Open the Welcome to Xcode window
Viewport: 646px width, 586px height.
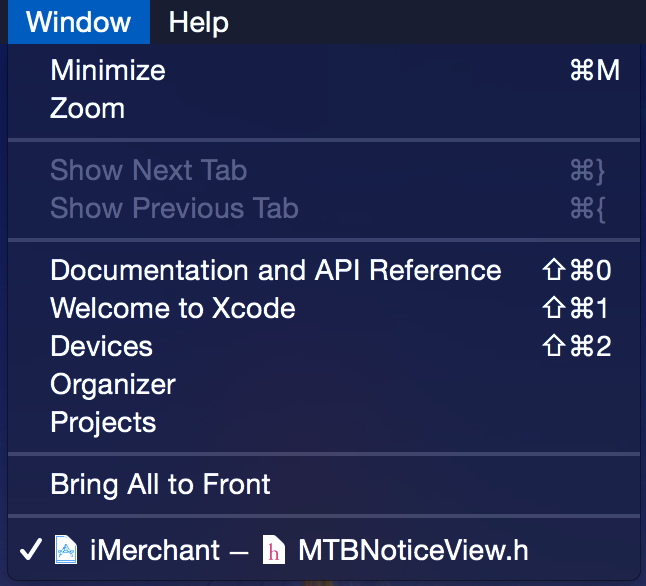tap(173, 308)
